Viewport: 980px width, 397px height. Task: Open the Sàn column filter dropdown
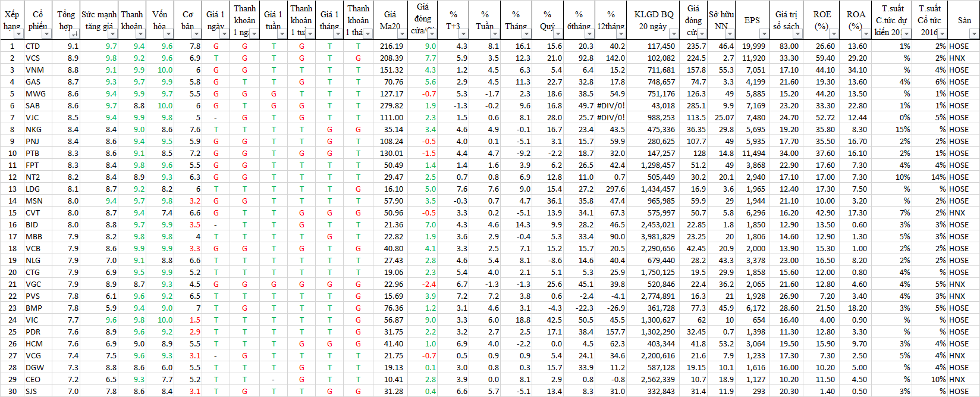coord(973,35)
